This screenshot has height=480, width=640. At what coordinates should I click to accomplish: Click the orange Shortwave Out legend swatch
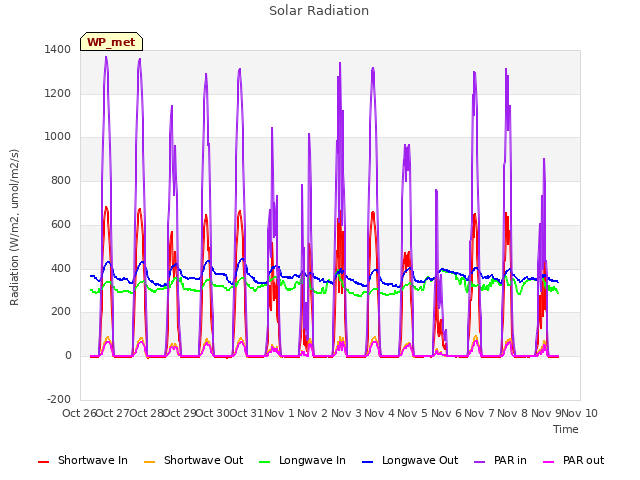click(x=150, y=462)
